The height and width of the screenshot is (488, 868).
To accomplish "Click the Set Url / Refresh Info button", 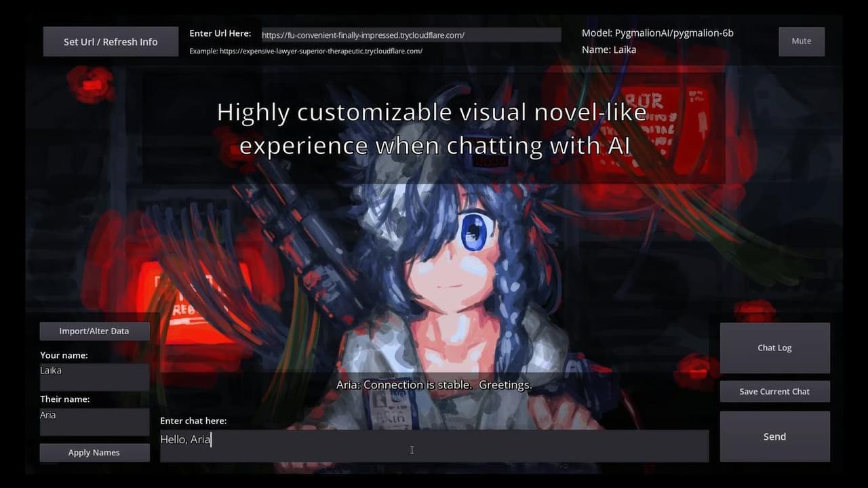I will click(111, 41).
